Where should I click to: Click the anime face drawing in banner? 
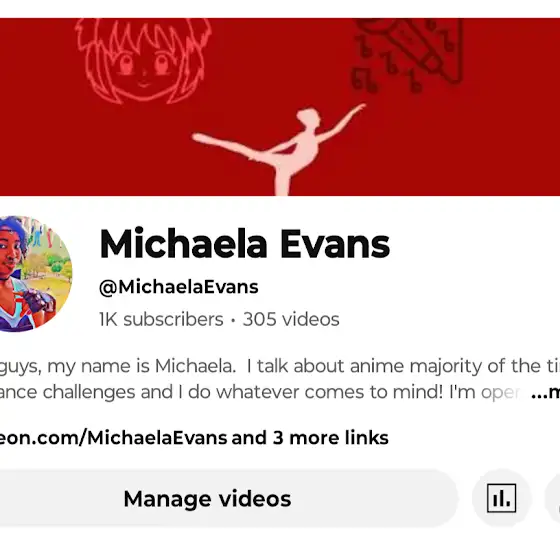click(x=144, y=61)
